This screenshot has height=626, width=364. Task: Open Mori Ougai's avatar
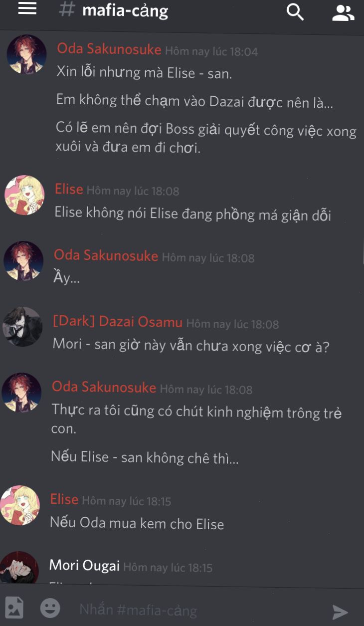[x=19, y=568]
